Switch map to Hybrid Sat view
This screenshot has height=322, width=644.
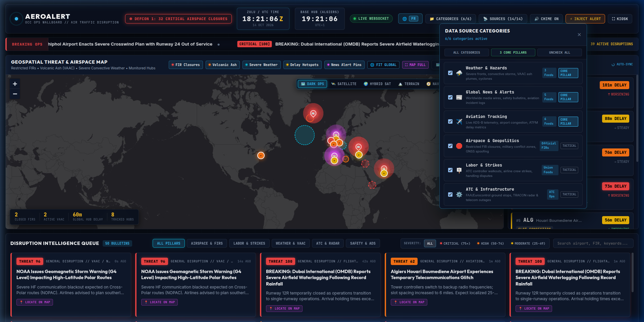point(377,84)
